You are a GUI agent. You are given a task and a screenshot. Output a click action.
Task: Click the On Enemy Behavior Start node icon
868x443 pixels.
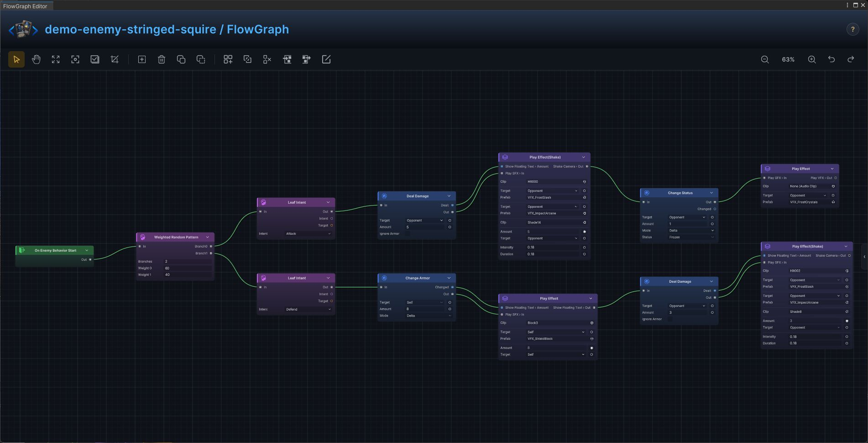pyautogui.click(x=21, y=250)
